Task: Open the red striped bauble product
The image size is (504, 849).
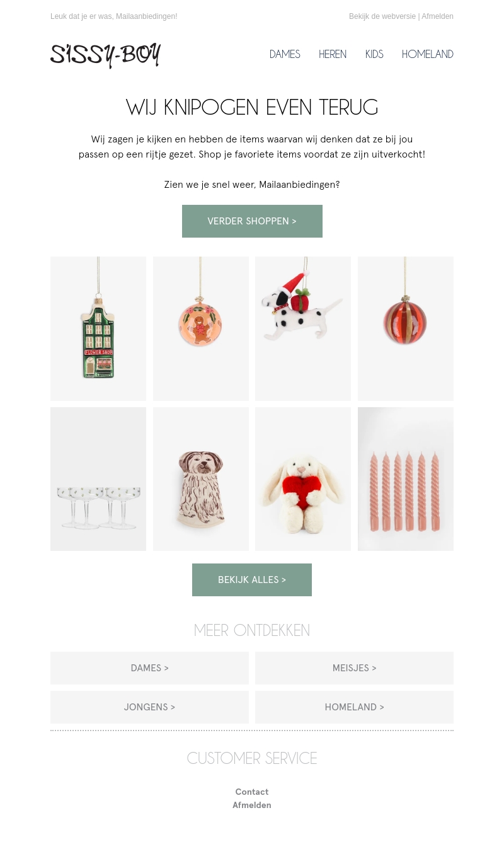Action: coord(406,328)
